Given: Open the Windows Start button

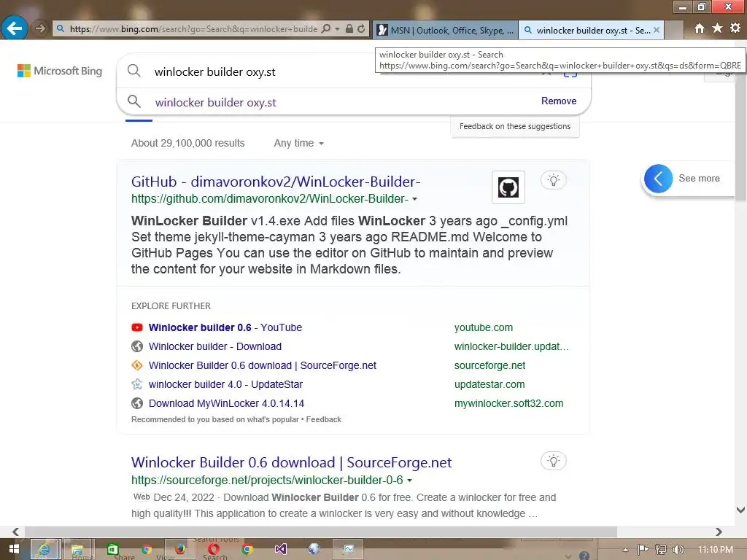Looking at the screenshot, I should [14, 549].
